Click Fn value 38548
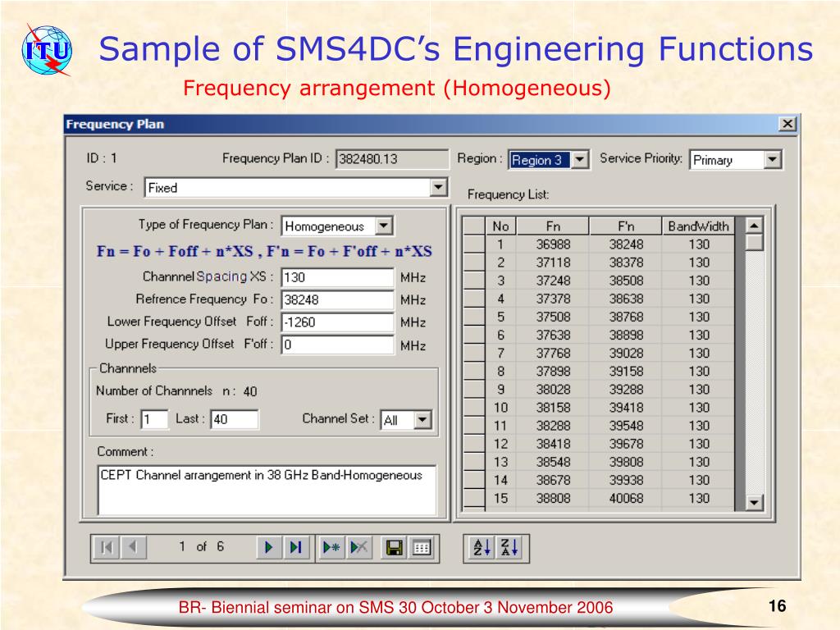The image size is (840, 630). coord(553,463)
